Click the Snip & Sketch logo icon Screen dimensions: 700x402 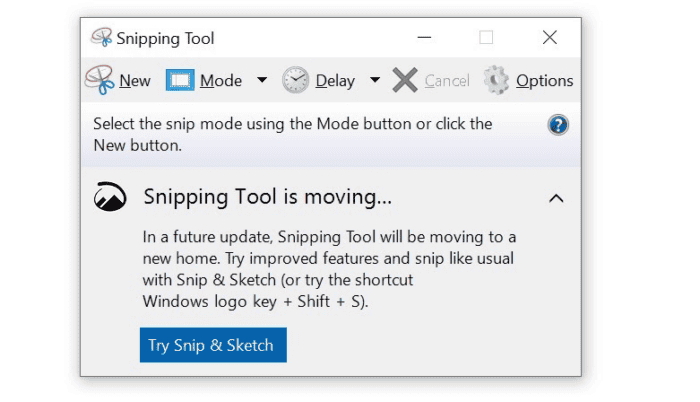pos(110,197)
